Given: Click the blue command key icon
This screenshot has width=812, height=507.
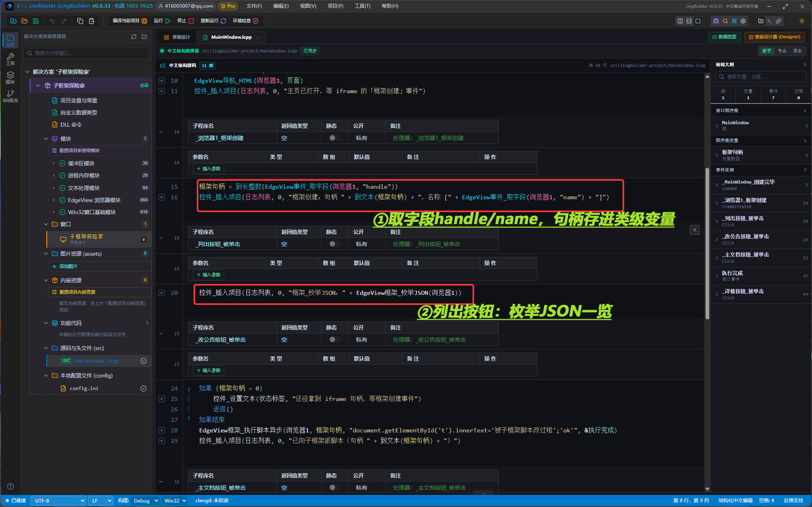Looking at the screenshot, I should pos(734,21).
